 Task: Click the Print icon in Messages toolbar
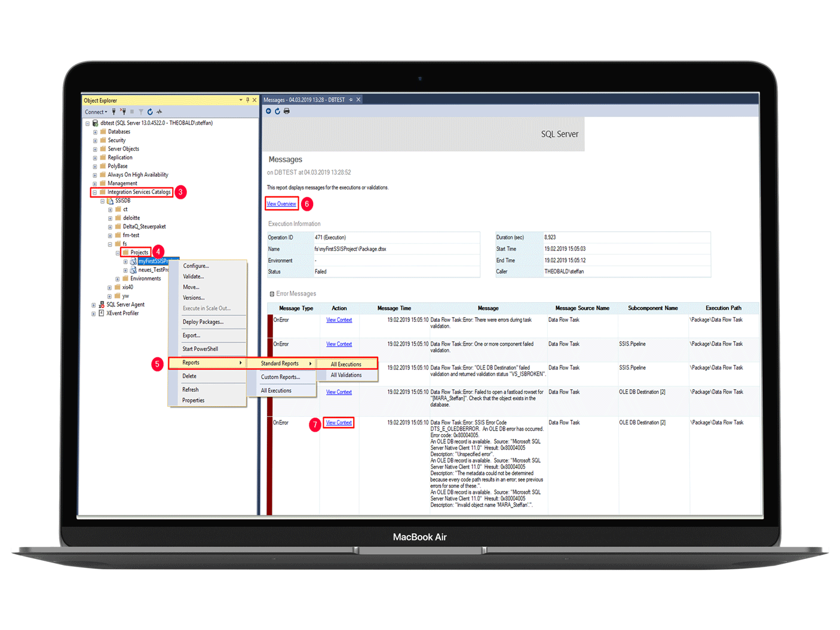(x=287, y=111)
